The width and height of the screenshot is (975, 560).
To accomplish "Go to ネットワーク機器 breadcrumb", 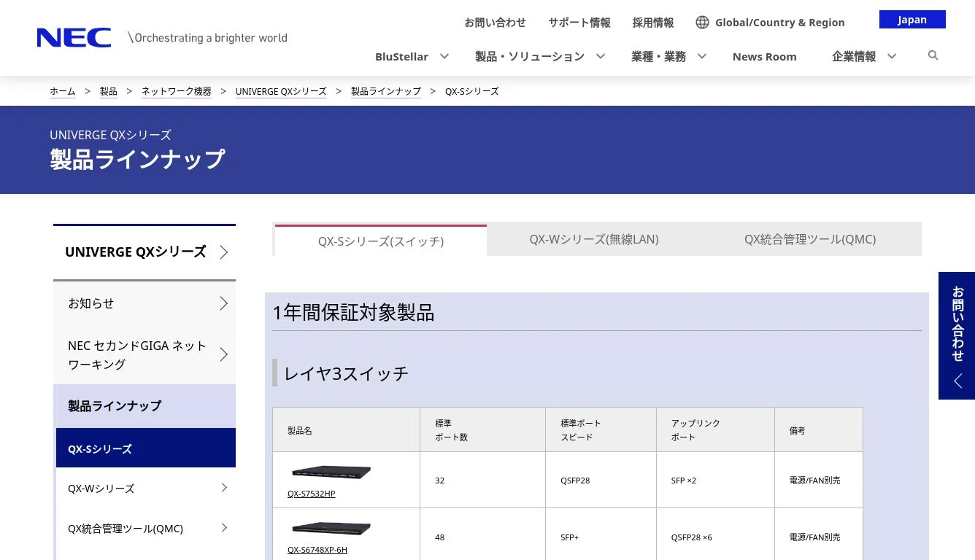I will pos(177,91).
